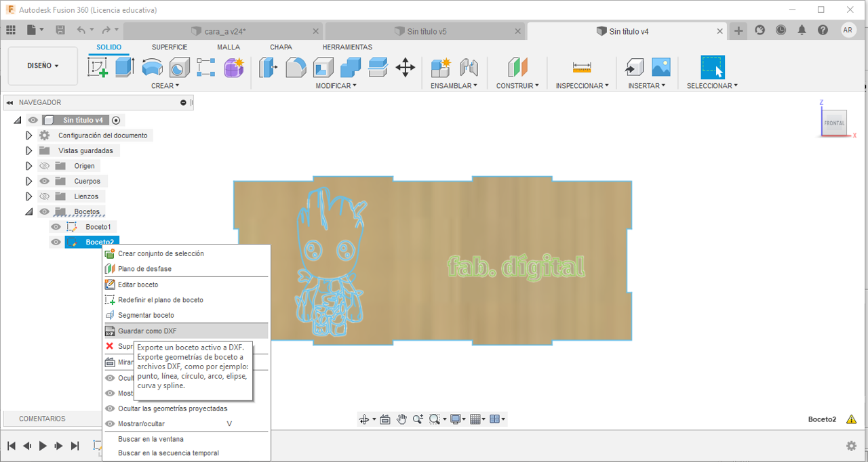Toggle visibility of Sin título v4 component

pos(33,120)
